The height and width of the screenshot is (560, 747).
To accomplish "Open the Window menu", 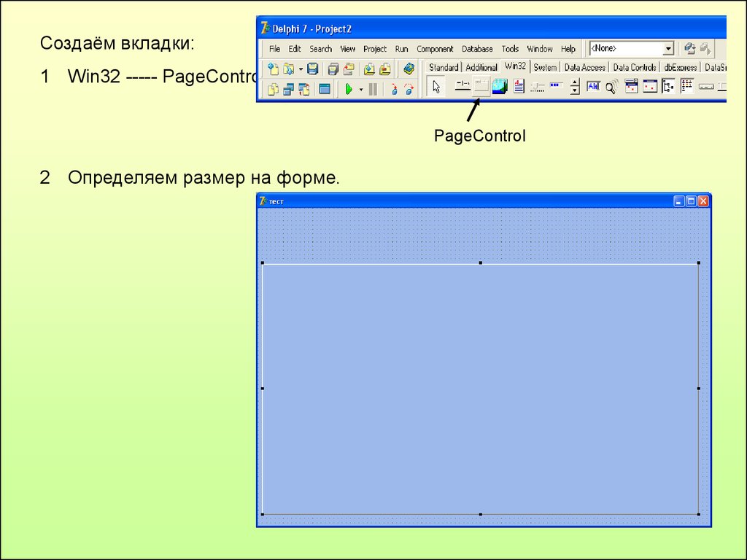I will coord(540,49).
